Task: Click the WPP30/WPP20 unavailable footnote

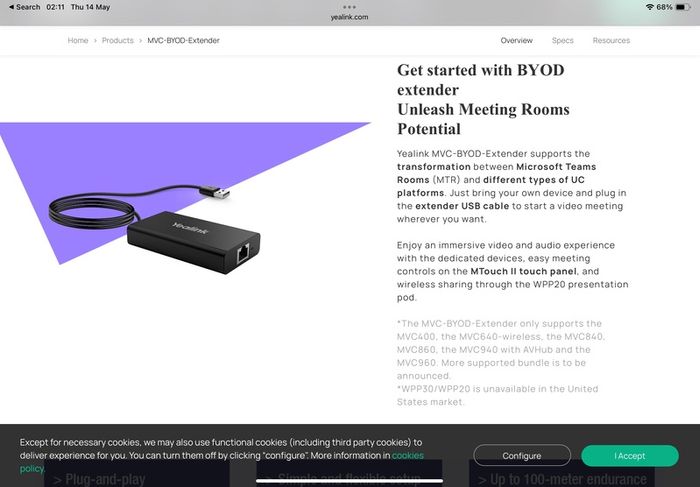Action: [497, 395]
